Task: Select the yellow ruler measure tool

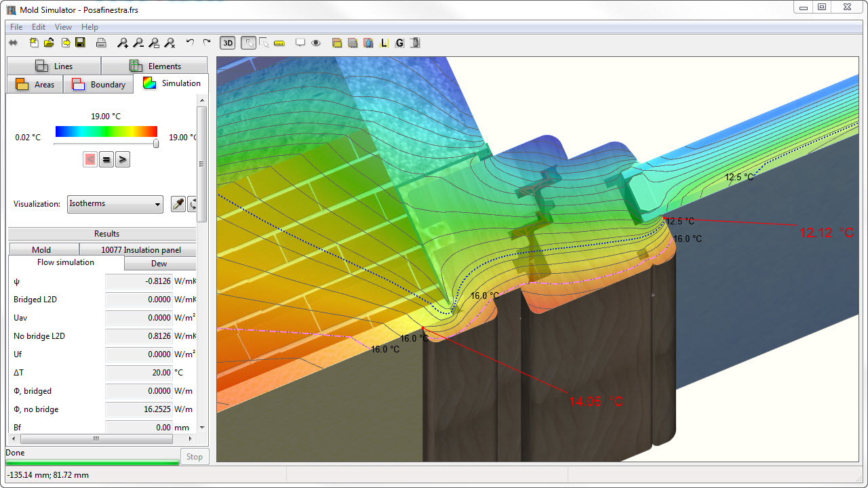Action: (279, 43)
